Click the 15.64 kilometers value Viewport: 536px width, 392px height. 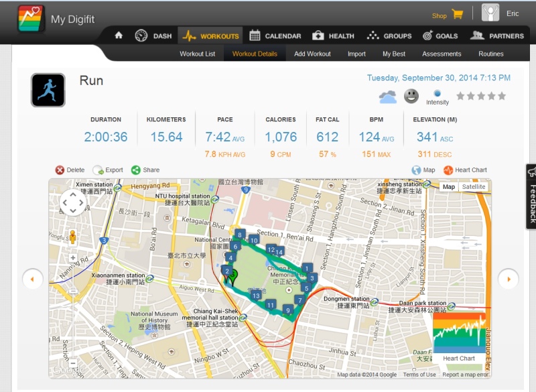click(x=166, y=137)
